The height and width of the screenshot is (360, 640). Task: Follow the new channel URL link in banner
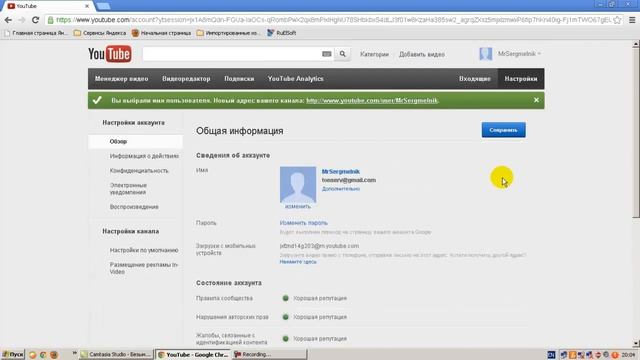coord(372,100)
